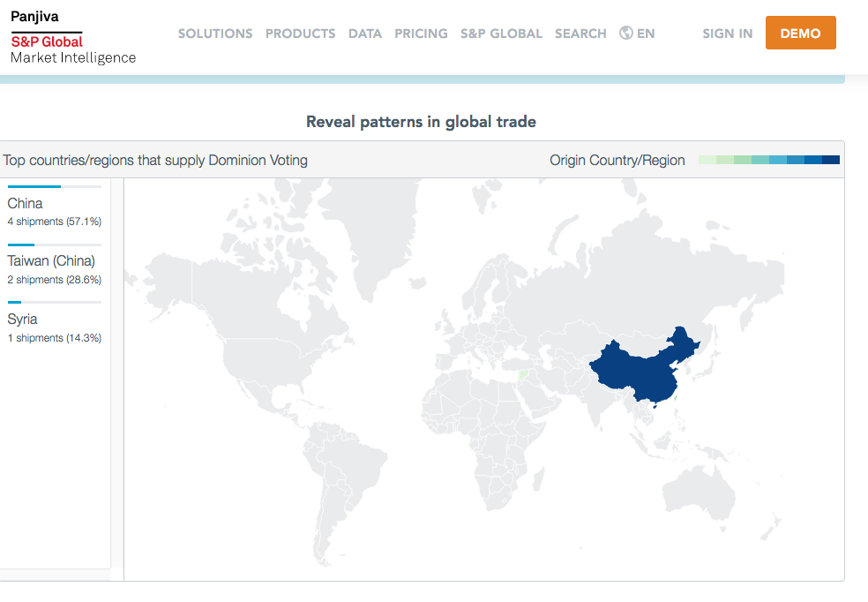Open the PRODUCTS menu
The image size is (868, 602).
pos(301,34)
